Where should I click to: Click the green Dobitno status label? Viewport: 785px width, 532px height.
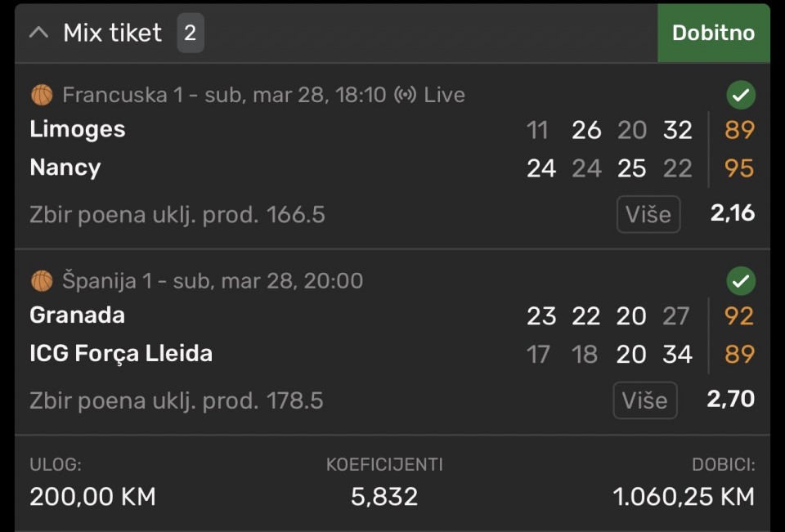713,33
